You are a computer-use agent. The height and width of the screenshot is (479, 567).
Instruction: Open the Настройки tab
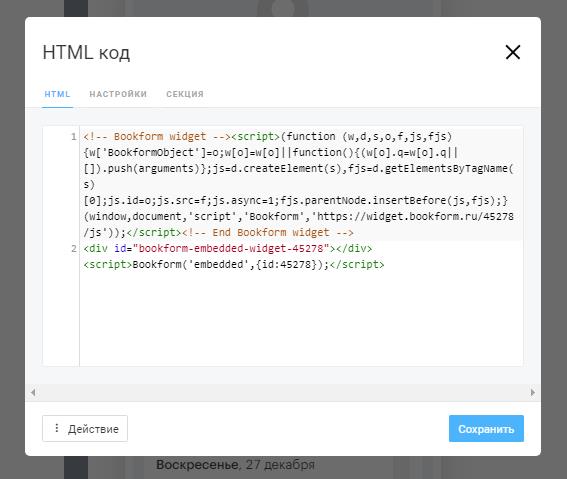118,94
